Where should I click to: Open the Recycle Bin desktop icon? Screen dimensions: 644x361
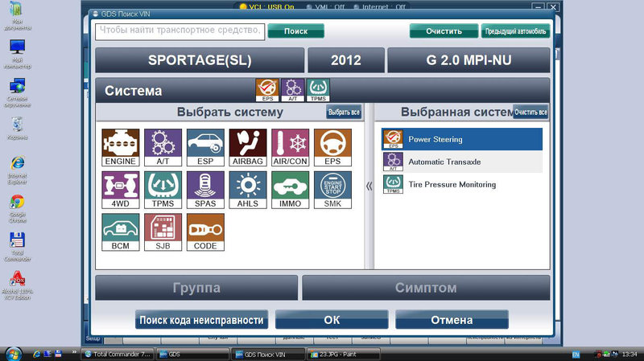coord(17,128)
